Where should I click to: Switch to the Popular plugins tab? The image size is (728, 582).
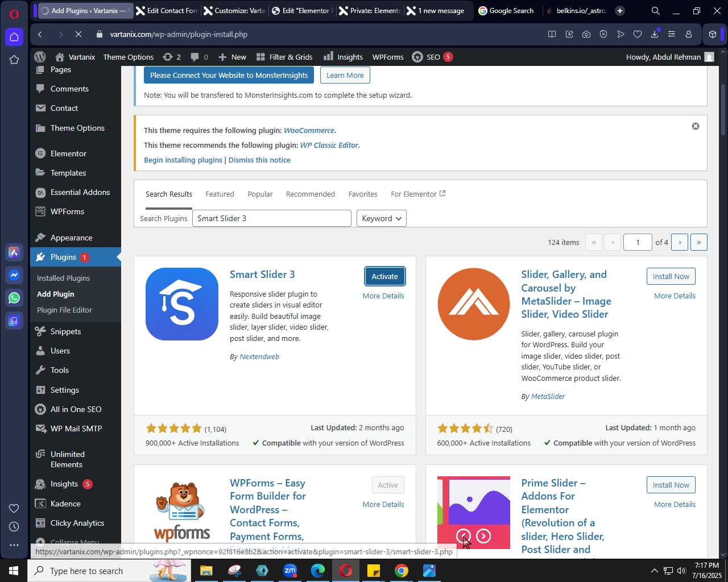pos(260,194)
